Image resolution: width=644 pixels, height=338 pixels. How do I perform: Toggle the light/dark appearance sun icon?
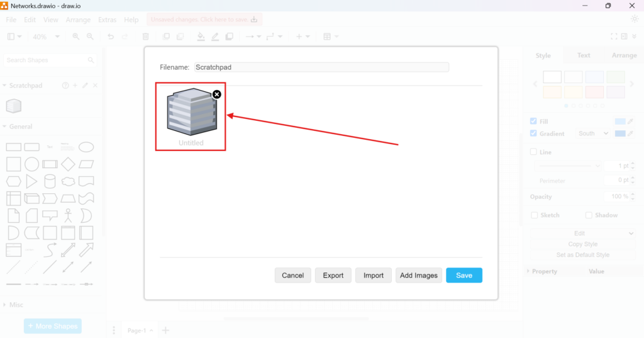coord(635,20)
